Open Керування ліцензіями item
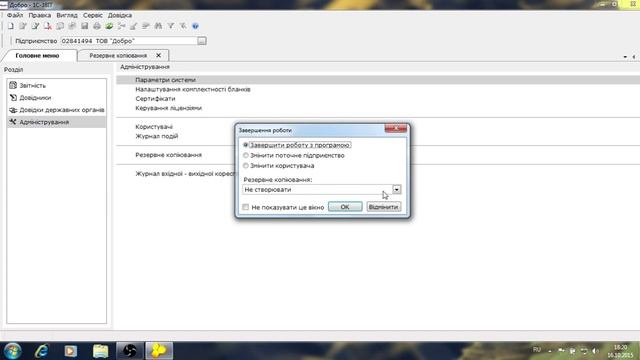The height and width of the screenshot is (360, 640). 169,108
